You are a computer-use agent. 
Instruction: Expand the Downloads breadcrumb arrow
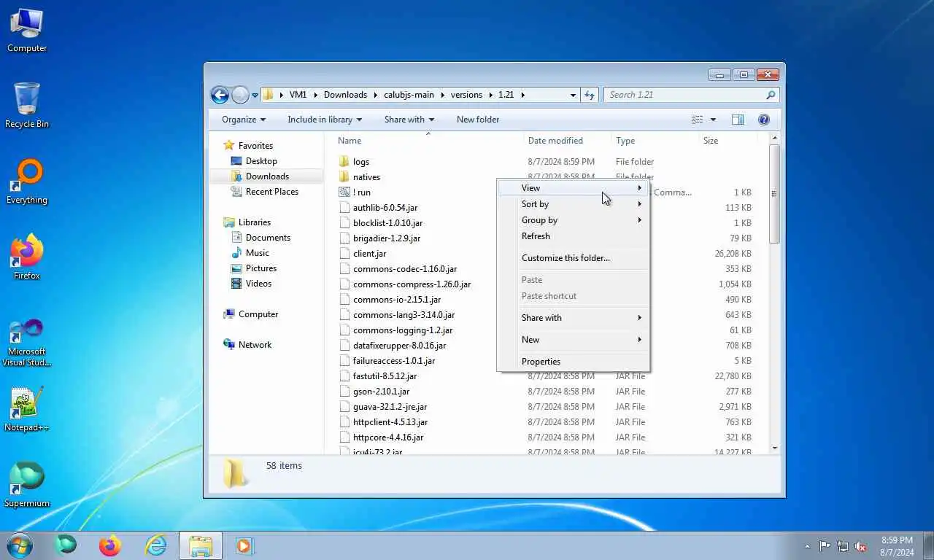coord(376,95)
